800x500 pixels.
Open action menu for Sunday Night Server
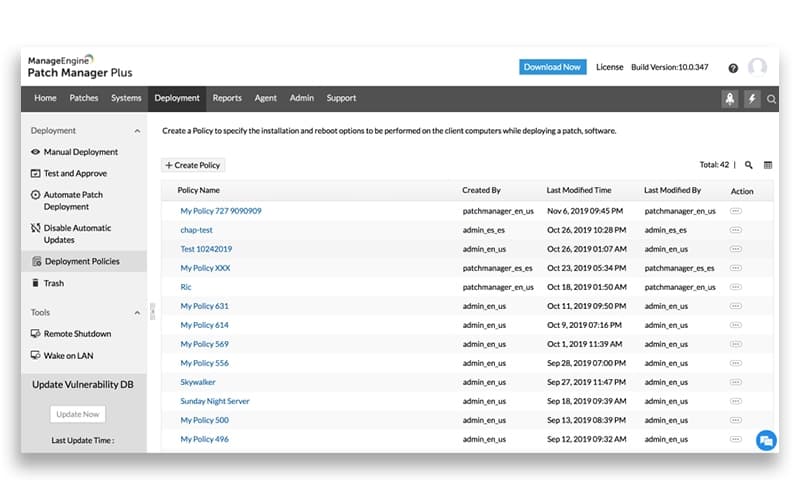[x=735, y=402]
